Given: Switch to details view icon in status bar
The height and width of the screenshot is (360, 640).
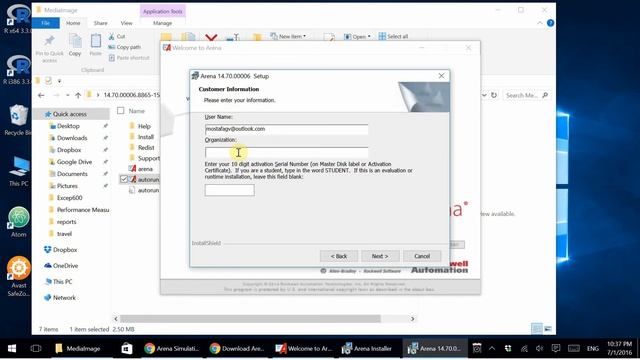Looking at the screenshot, I should [537, 329].
